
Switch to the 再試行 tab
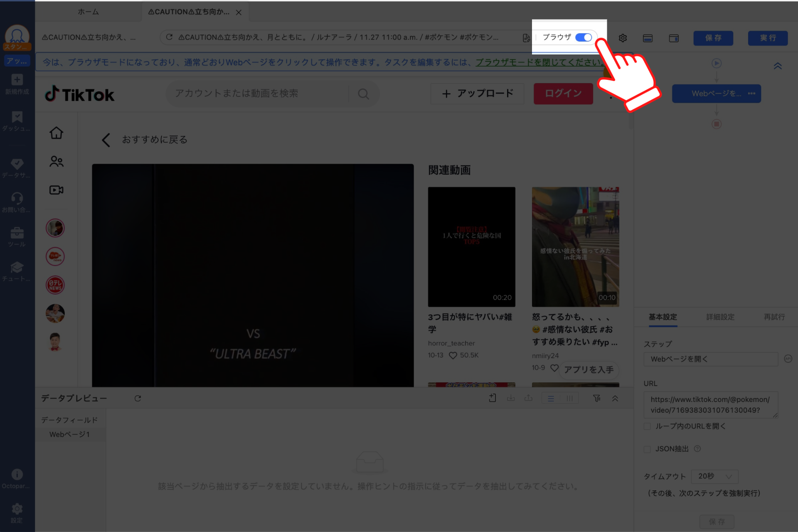pyautogui.click(x=774, y=317)
